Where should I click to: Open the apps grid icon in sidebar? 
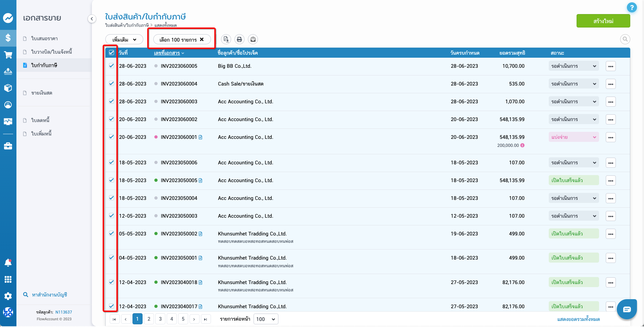pos(8,279)
